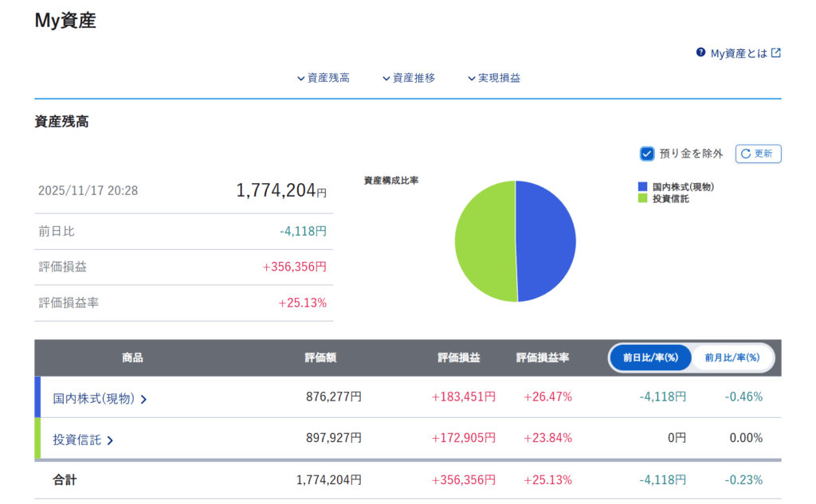The height and width of the screenshot is (504, 816).
Task: Switch to 前月比/率(%) view
Action: point(732,357)
